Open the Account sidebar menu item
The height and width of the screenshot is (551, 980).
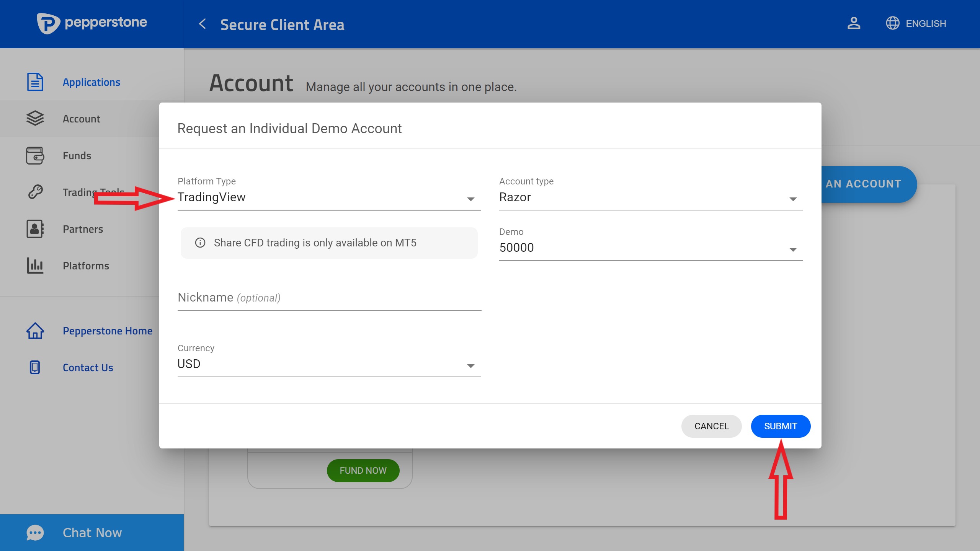coord(82,119)
